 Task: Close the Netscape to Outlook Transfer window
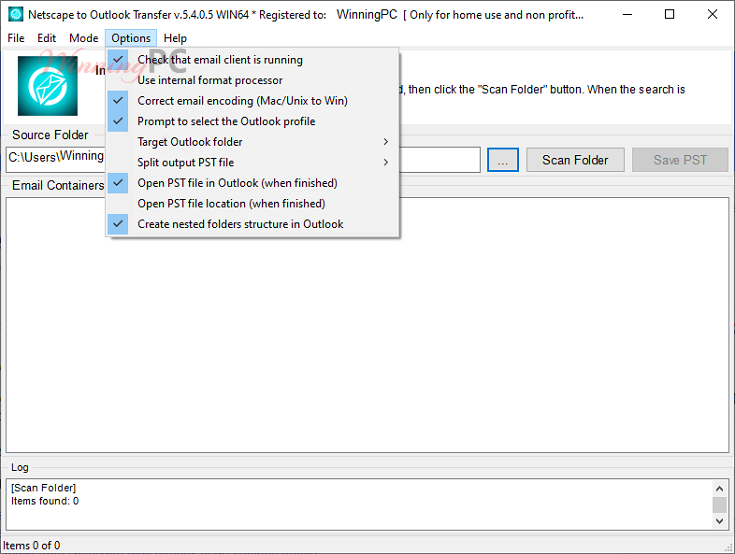(x=712, y=15)
